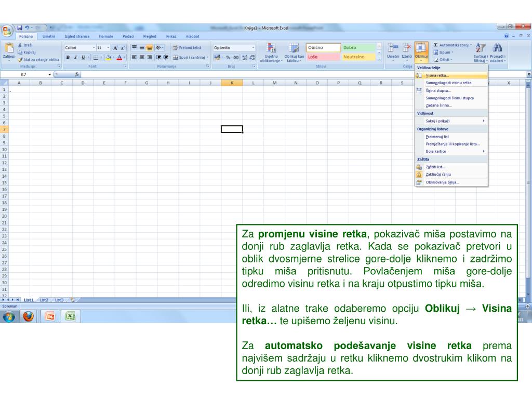Activate the format painter (Alat za crtanje oblika)
The width and height of the screenshot is (532, 399).
38,60
